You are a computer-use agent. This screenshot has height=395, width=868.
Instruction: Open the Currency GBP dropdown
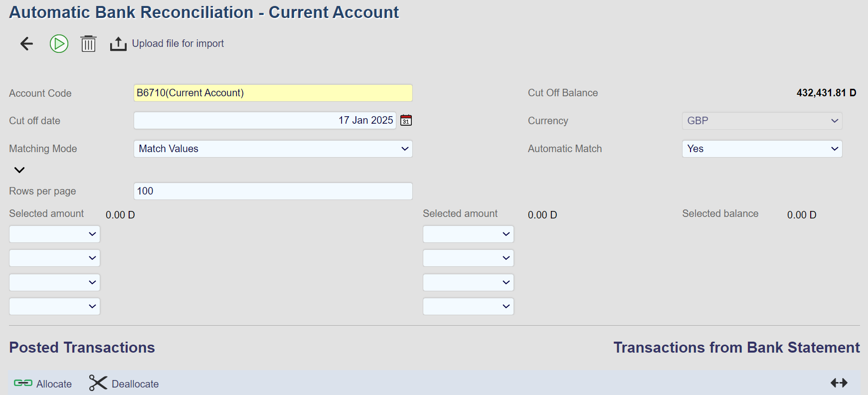click(761, 121)
